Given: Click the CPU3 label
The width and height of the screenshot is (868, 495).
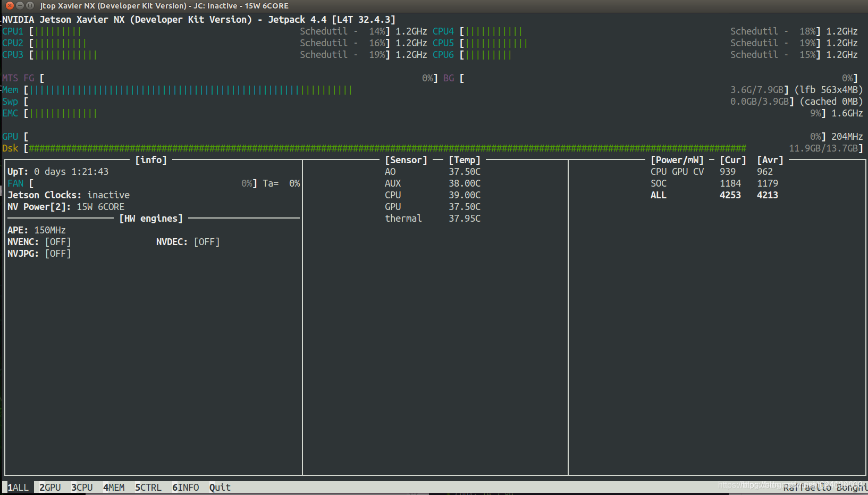Looking at the screenshot, I should point(13,55).
